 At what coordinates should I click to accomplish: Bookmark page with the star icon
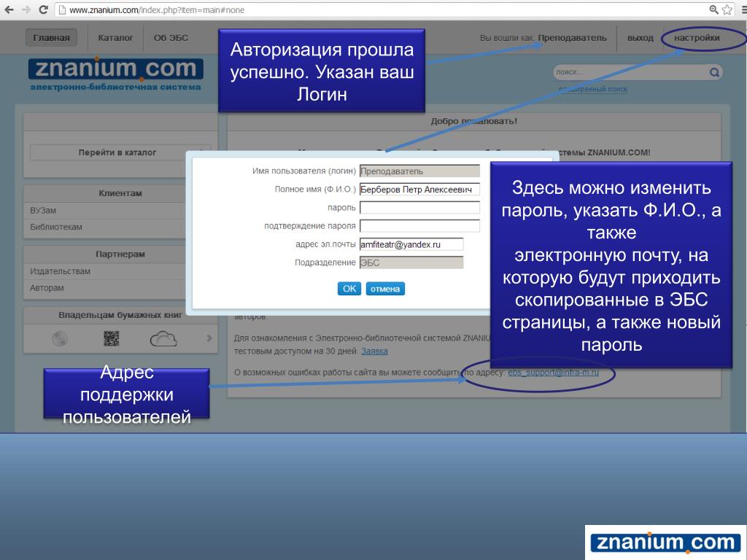[x=727, y=9]
